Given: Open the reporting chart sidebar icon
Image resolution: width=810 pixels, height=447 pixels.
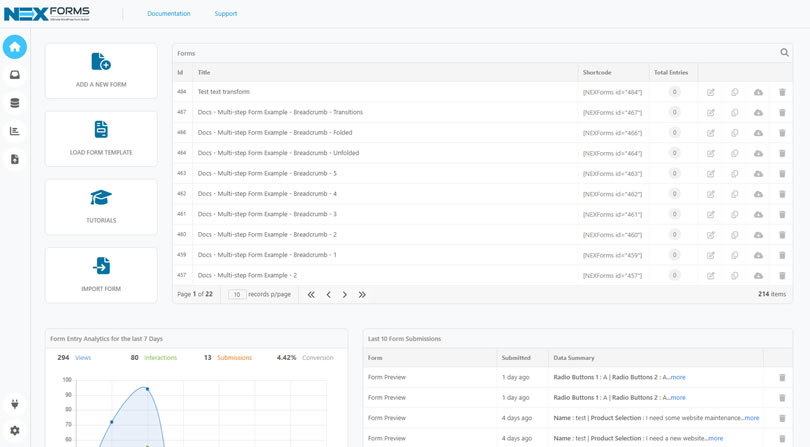Looking at the screenshot, I should (14, 131).
